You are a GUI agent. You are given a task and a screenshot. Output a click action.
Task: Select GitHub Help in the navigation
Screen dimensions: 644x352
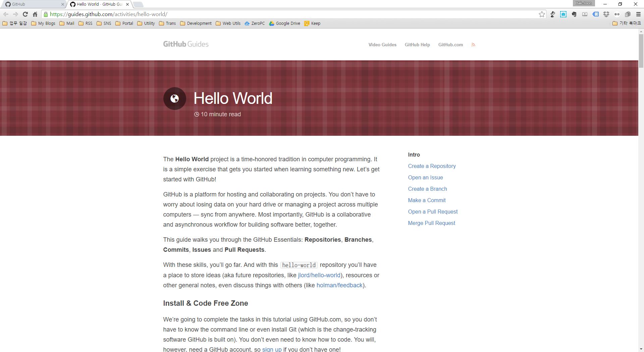417,44
